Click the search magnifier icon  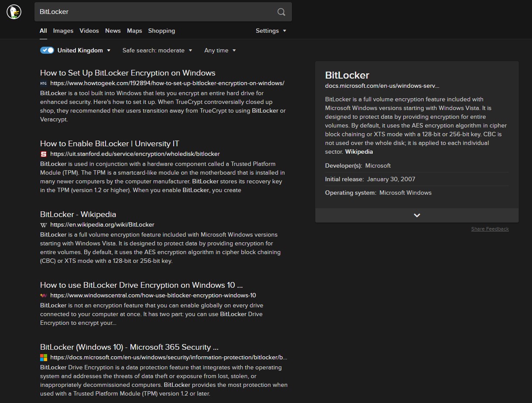point(281,12)
